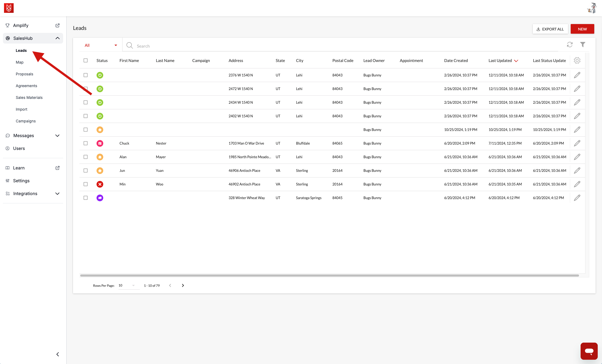602x364 pixels.
Task: Check the Alan Mayer row
Action: tap(86, 157)
